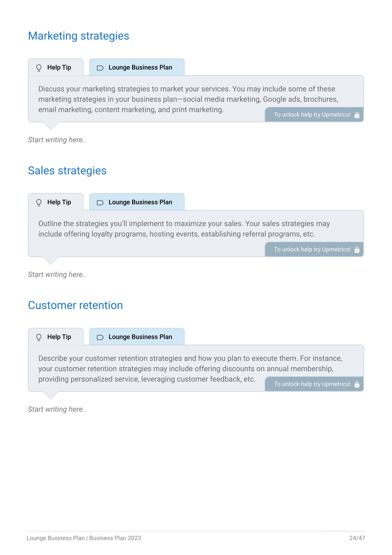Screen dimensions: 392x555
Task: Click the lock icon in Marketing's unlock banner
Action: pyautogui.click(x=357, y=115)
